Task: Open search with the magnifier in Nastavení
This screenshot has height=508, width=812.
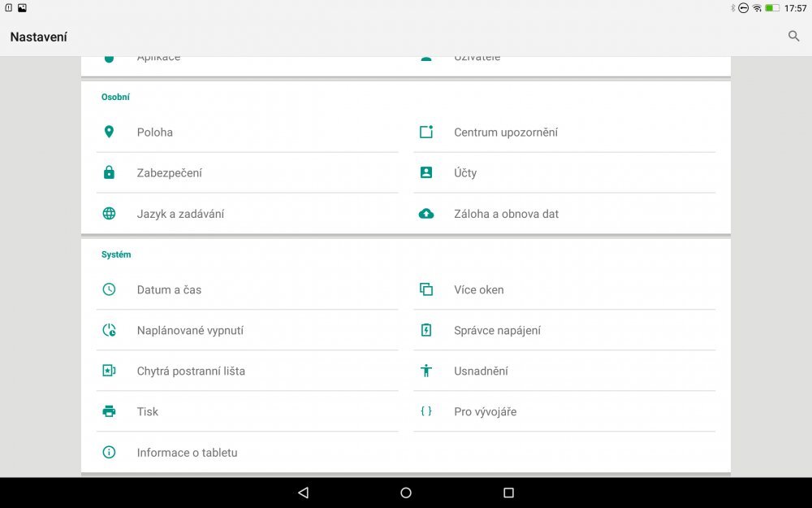Action: [x=793, y=37]
